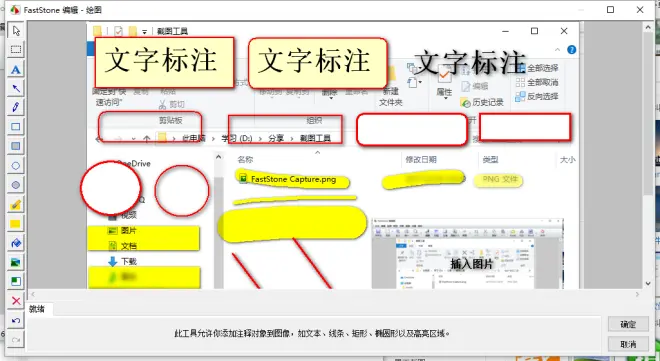
Task: Delete selected object with red X
Action: tap(16, 301)
